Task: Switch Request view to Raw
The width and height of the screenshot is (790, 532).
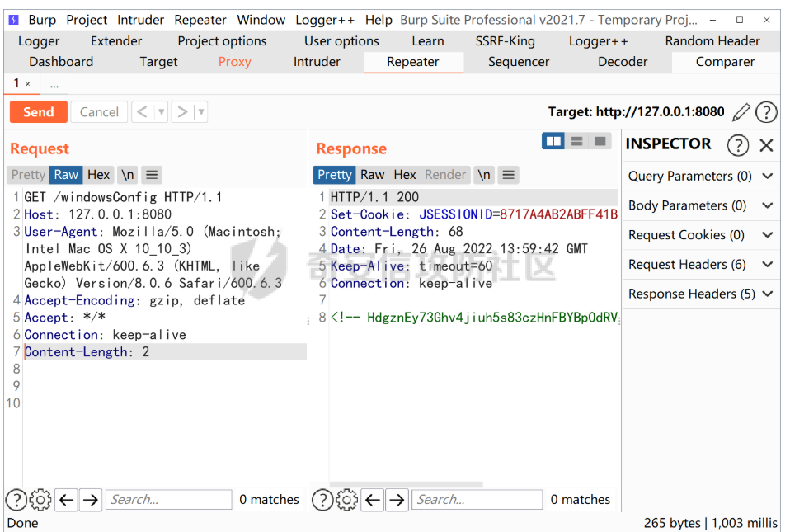Action: pos(66,175)
